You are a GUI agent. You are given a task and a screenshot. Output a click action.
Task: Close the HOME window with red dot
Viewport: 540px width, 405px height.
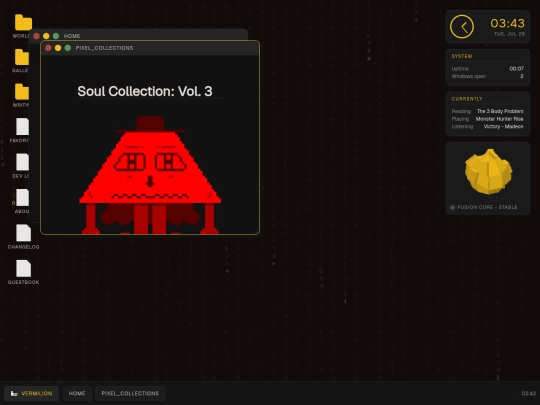(x=37, y=36)
